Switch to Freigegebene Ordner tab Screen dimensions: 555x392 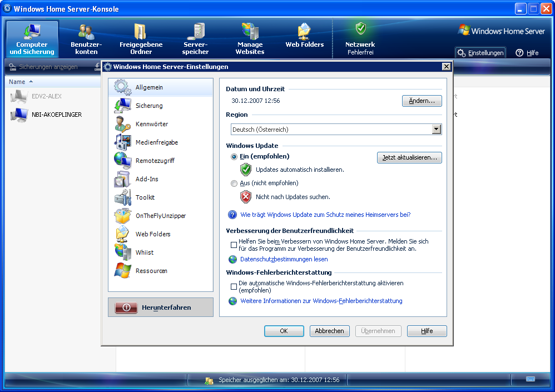click(x=141, y=39)
